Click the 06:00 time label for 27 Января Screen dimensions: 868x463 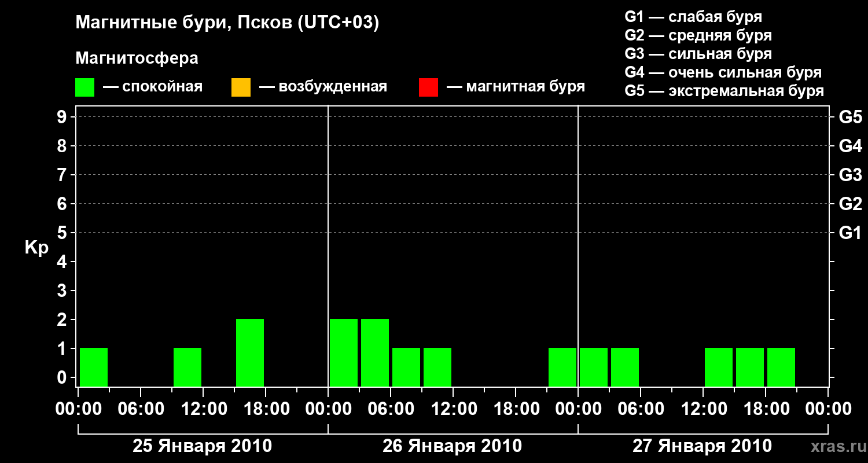pos(641,409)
